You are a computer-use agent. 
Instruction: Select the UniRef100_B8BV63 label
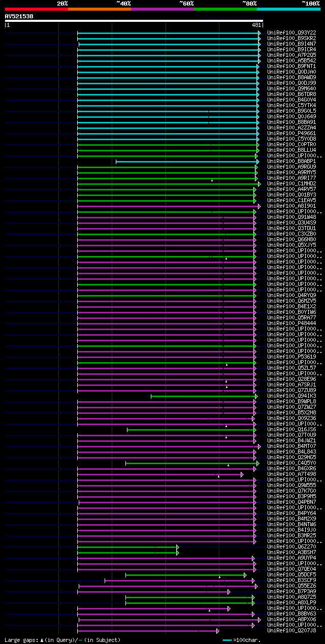(x=291, y=614)
